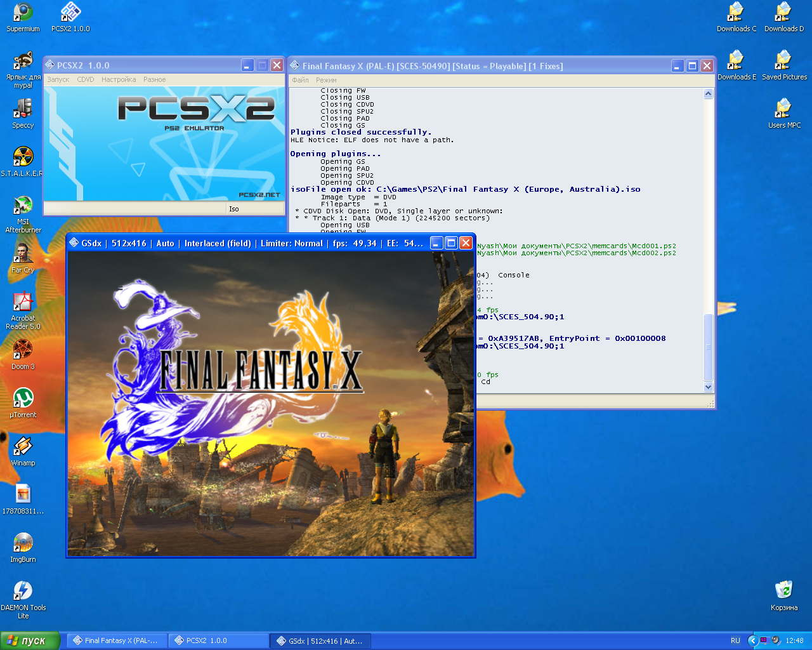This screenshot has height=650, width=812.
Task: Minimize the Final Fantasy X console window
Action: tap(678, 66)
